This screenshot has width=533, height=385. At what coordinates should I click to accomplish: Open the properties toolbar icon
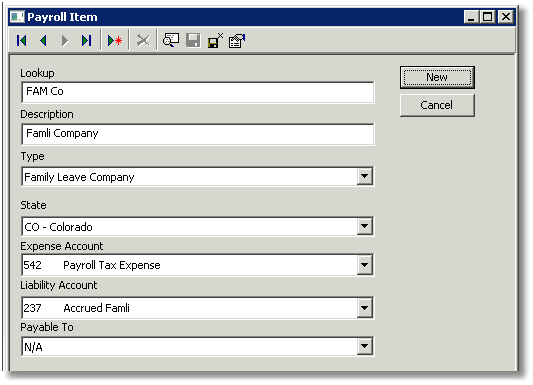[x=237, y=41]
